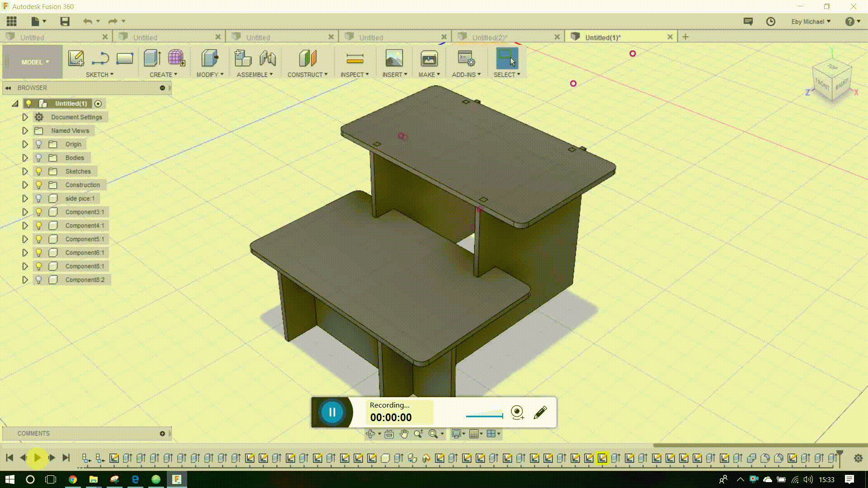The height and width of the screenshot is (488, 868).
Task: Click the Create Sketch icon
Action: (x=76, y=59)
